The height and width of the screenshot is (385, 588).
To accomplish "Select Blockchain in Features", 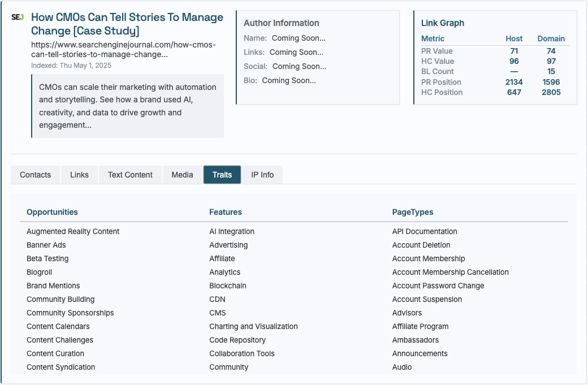I will pyautogui.click(x=228, y=285).
